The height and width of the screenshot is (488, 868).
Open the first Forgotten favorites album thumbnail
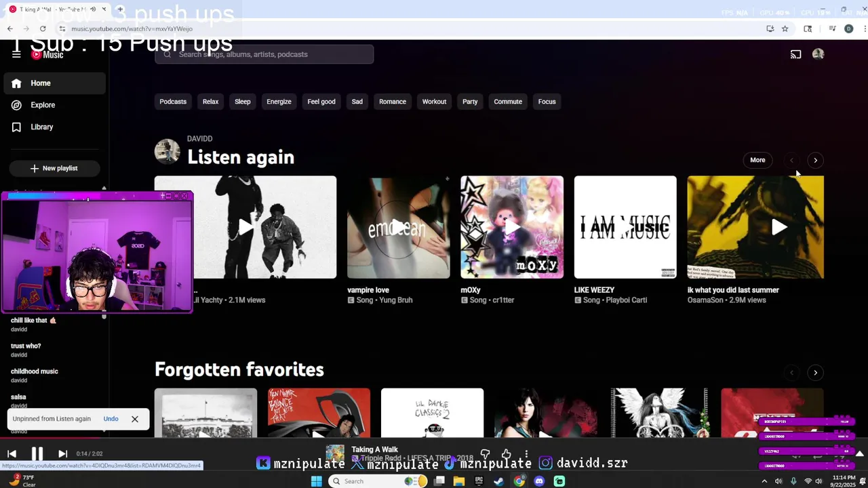tap(205, 413)
